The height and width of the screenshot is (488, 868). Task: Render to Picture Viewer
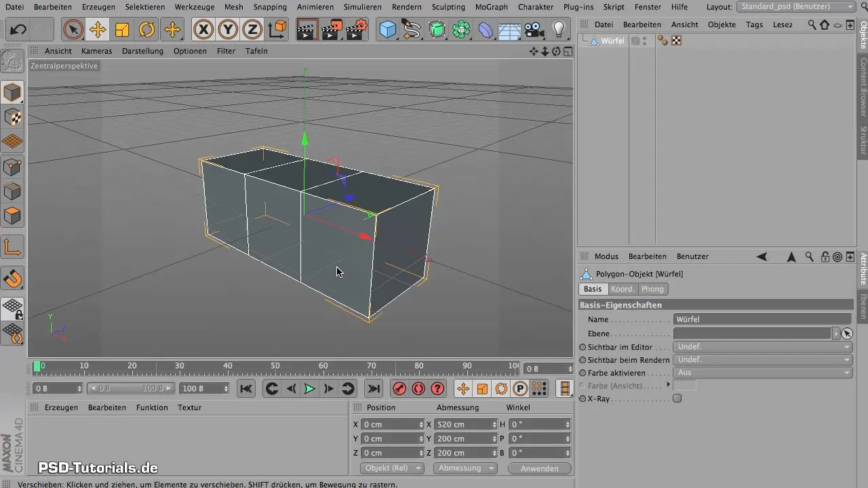coord(332,30)
